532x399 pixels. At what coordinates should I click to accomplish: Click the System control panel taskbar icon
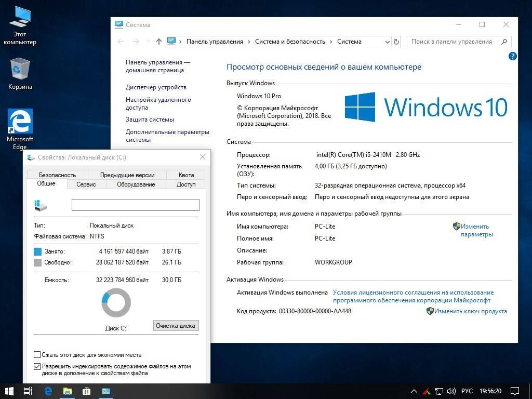click(x=106, y=391)
